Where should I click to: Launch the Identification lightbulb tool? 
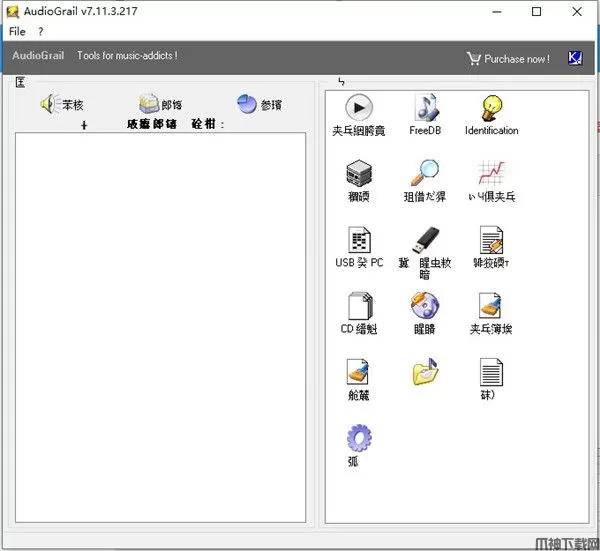click(491, 107)
